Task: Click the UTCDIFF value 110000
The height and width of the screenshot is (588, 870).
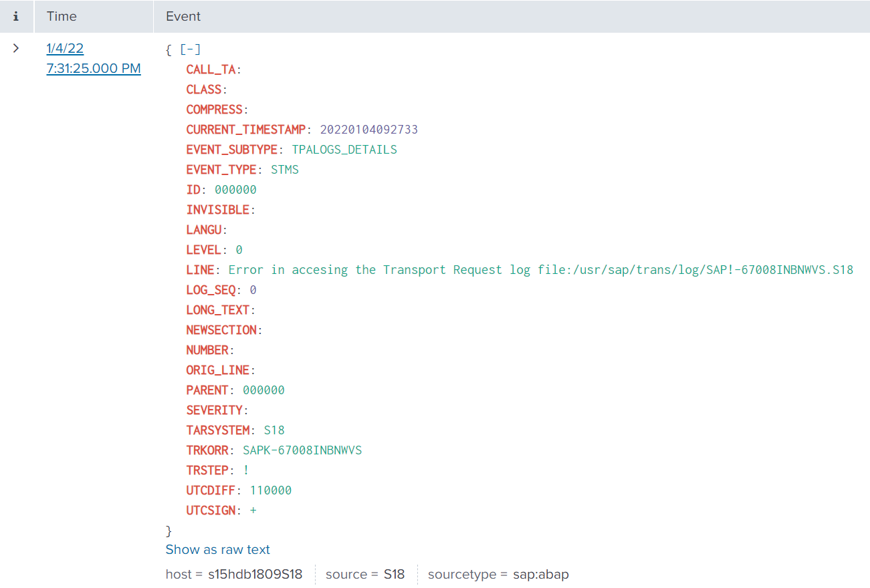Action: coord(270,490)
